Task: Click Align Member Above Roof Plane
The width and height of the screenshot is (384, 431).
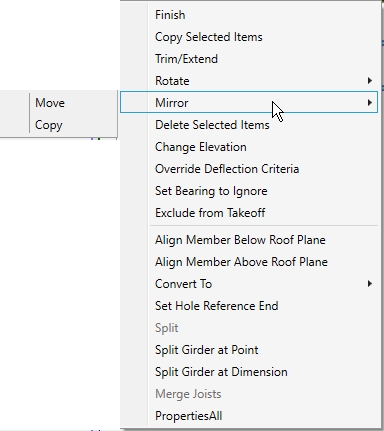Action: point(249,262)
